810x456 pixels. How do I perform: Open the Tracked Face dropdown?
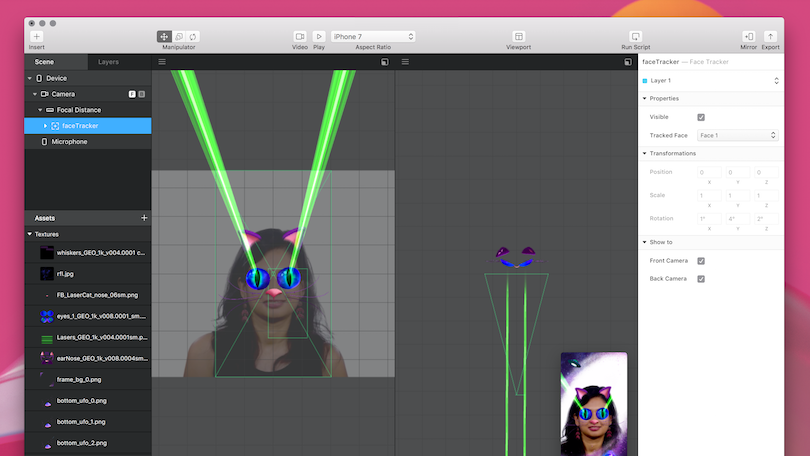click(x=738, y=135)
